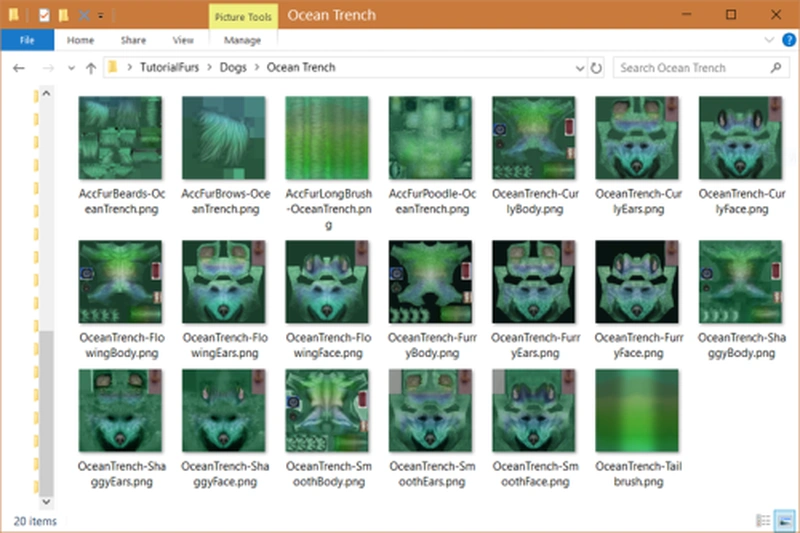The width and height of the screenshot is (800, 533).
Task: Expand the chevron between Dogs and Ocean Trench
Action: (x=257, y=67)
